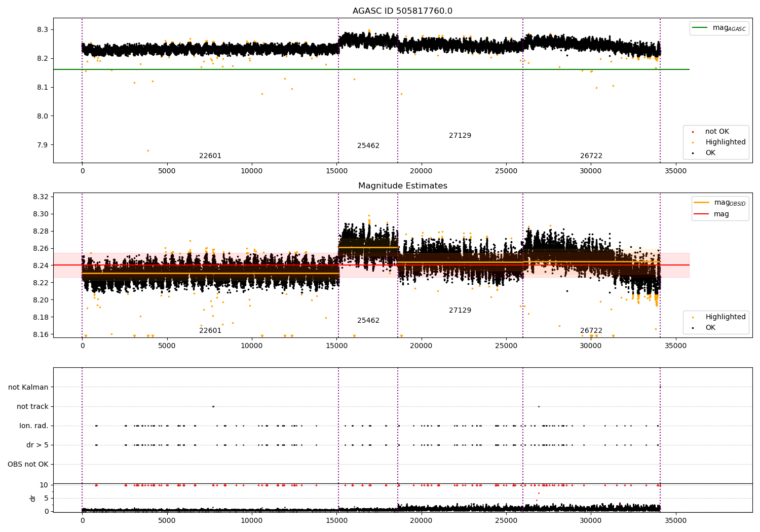Click the 'dr > 5' axis label
Screen dimensions: 760x532
(x=37, y=445)
